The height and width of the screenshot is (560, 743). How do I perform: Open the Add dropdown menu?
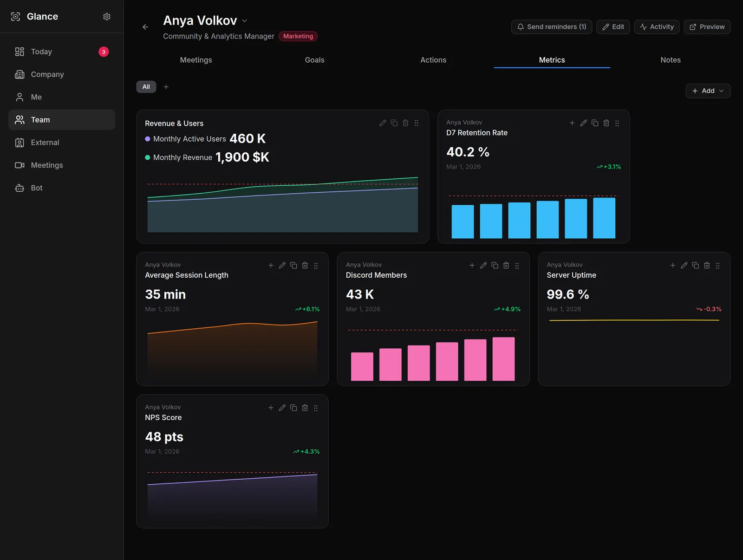[x=708, y=91]
